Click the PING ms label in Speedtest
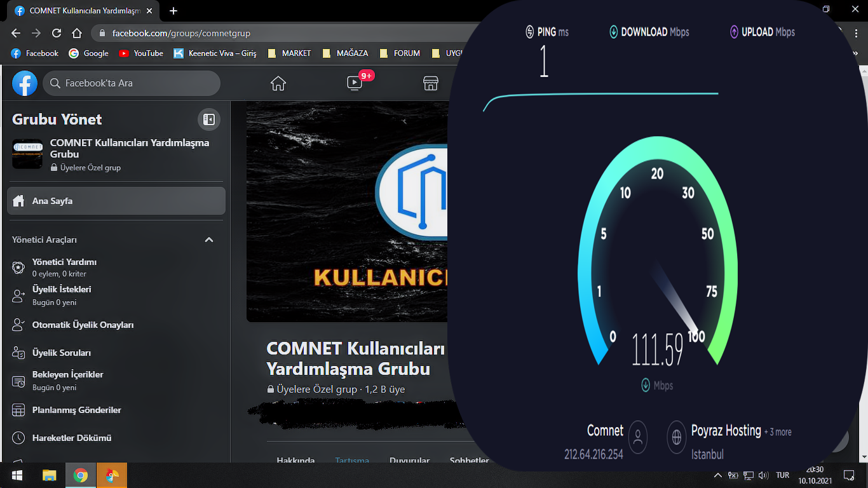This screenshot has width=868, height=488. pos(546,32)
